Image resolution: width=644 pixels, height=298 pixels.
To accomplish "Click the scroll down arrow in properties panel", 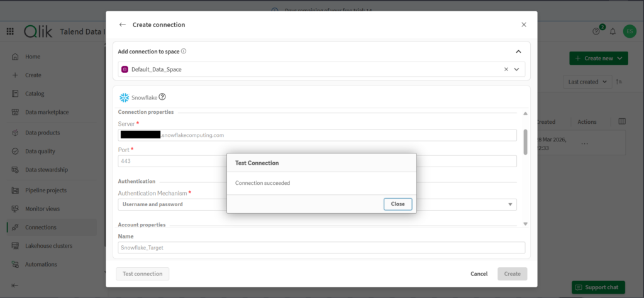I will [x=525, y=224].
